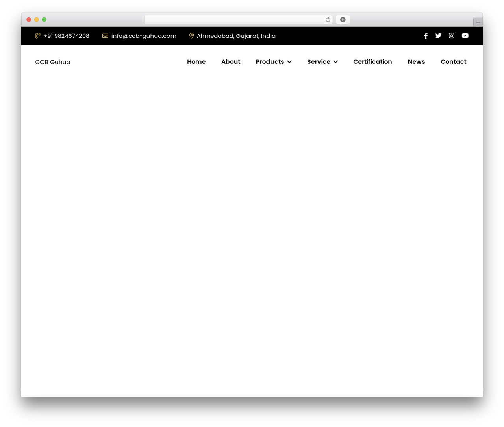The image size is (504, 427).
Task: Open the News menu item
Action: pyautogui.click(x=416, y=62)
